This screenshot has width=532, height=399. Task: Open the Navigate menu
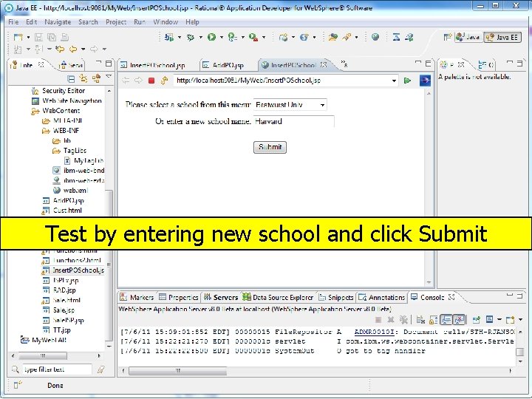click(58, 22)
